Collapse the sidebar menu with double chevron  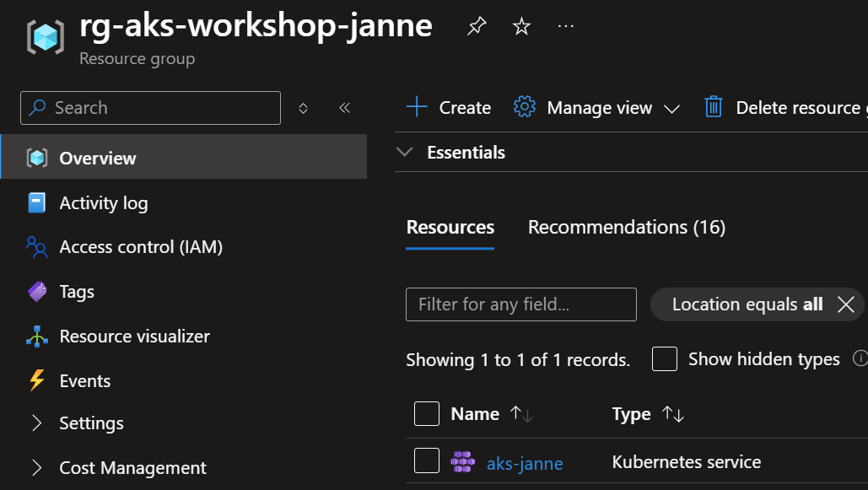click(x=344, y=107)
